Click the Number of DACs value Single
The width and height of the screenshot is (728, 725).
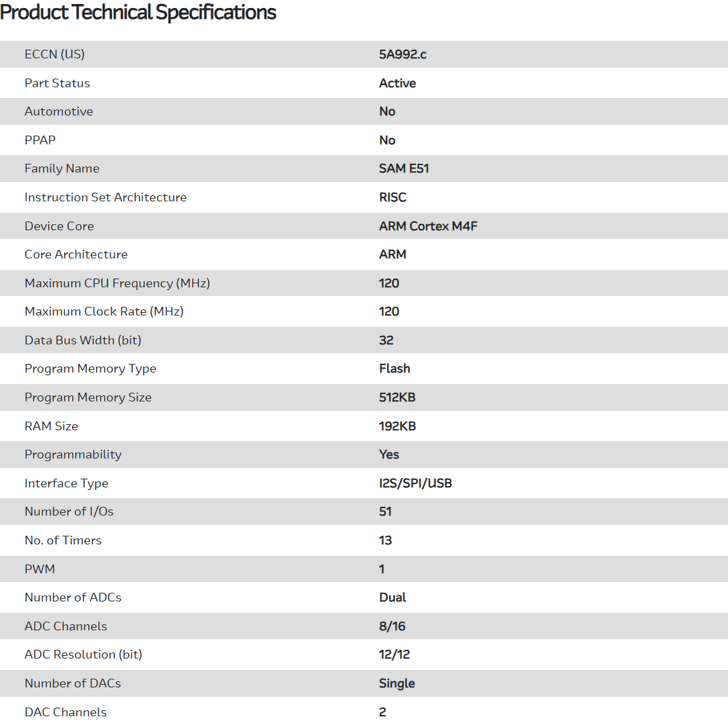tap(397, 683)
